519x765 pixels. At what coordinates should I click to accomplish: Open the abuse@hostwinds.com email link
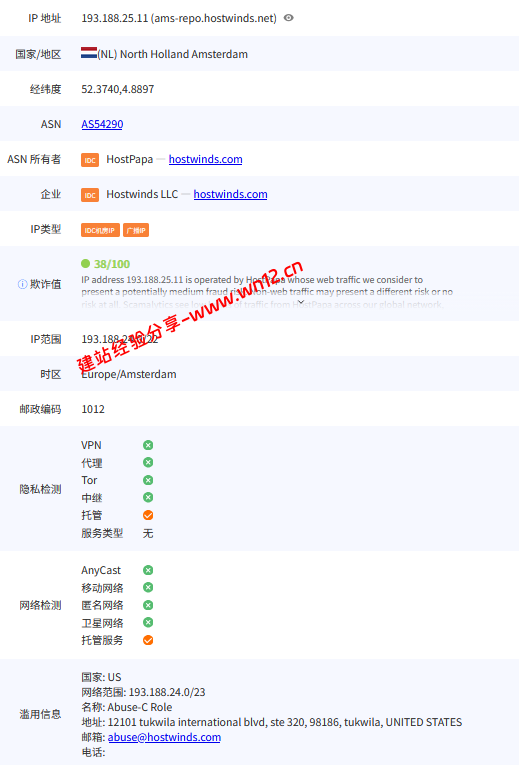(164, 737)
